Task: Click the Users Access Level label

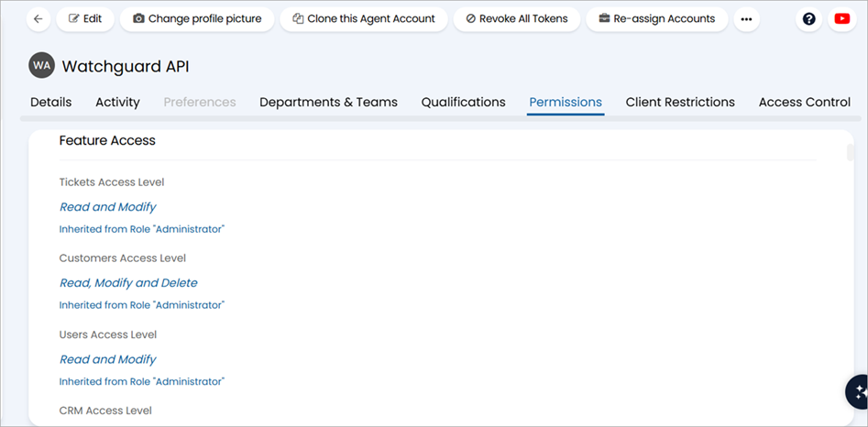Action: (x=108, y=334)
